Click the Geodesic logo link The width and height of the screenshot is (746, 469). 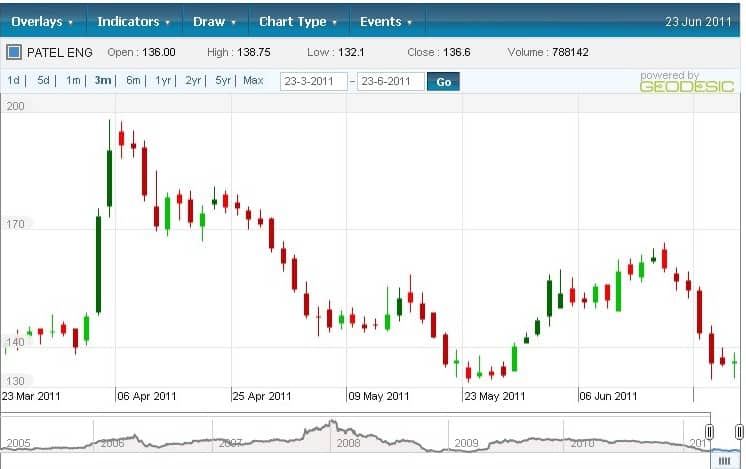[678, 82]
